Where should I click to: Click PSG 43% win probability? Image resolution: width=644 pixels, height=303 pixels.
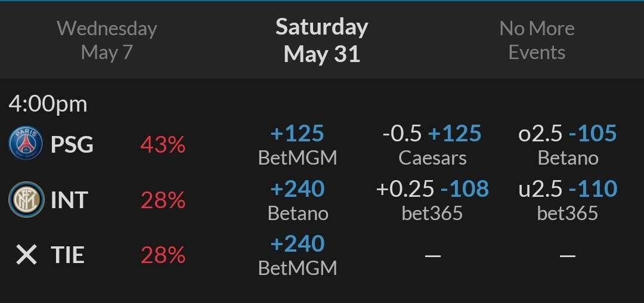point(163,144)
